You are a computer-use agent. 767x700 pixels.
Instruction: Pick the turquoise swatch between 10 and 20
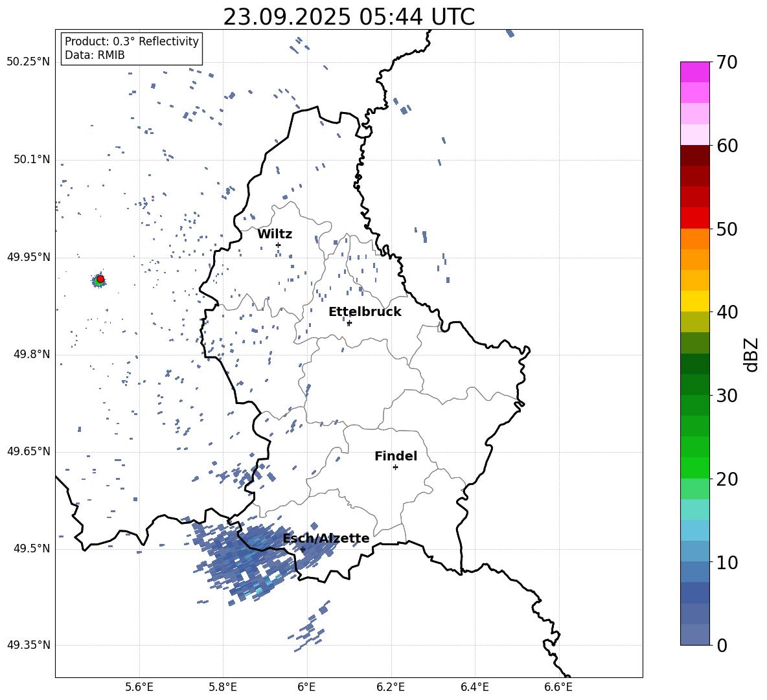pos(694,510)
